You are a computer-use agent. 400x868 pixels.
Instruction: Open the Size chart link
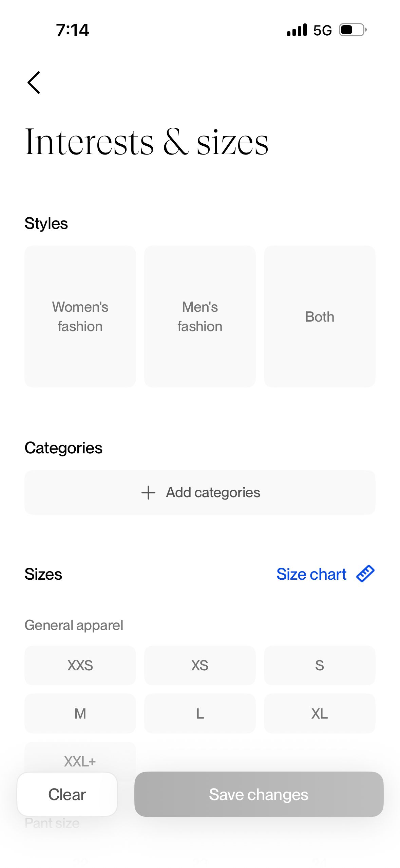[311, 574]
